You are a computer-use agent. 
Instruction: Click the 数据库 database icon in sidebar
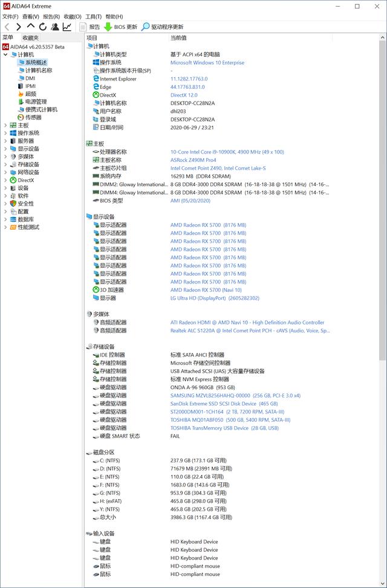[x=13, y=219]
